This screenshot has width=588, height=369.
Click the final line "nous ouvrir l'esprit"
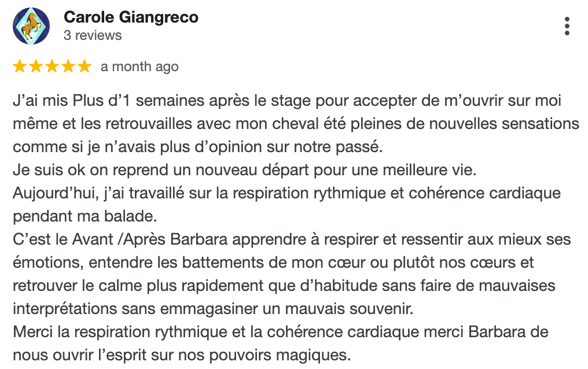(182, 355)
